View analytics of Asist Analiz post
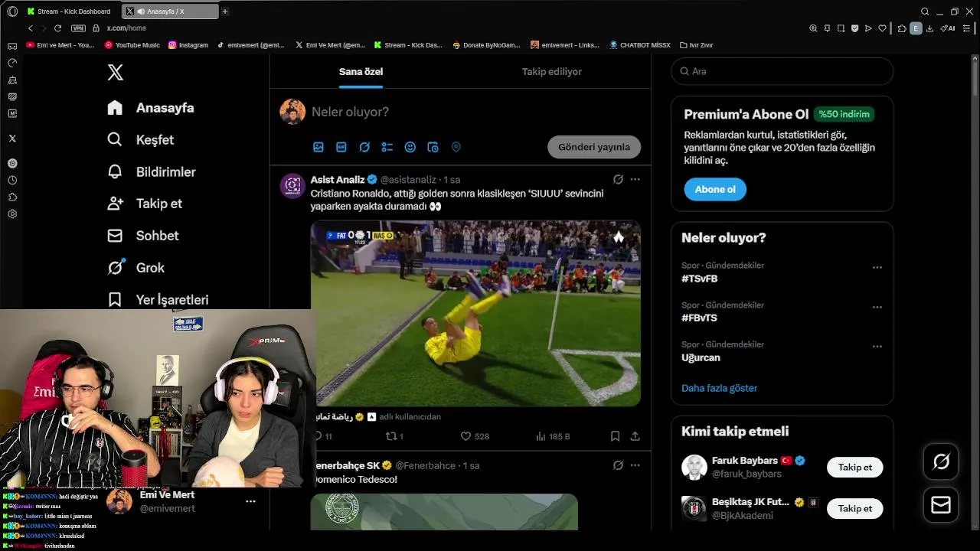980x551 pixels. pos(553,436)
